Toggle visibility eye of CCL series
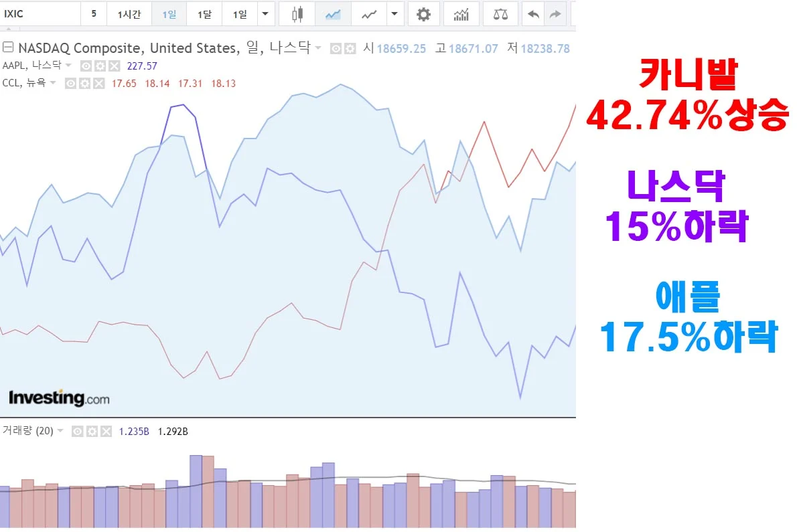This screenshot has width=797, height=532. coord(70,83)
